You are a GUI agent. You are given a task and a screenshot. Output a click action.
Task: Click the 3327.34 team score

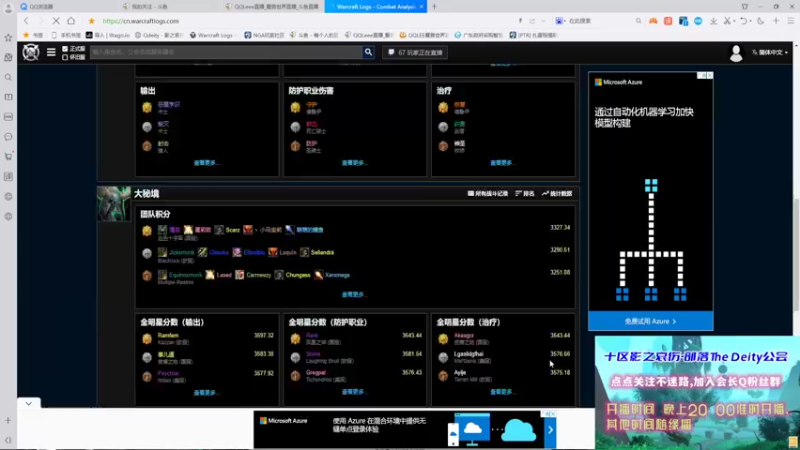tap(560, 228)
